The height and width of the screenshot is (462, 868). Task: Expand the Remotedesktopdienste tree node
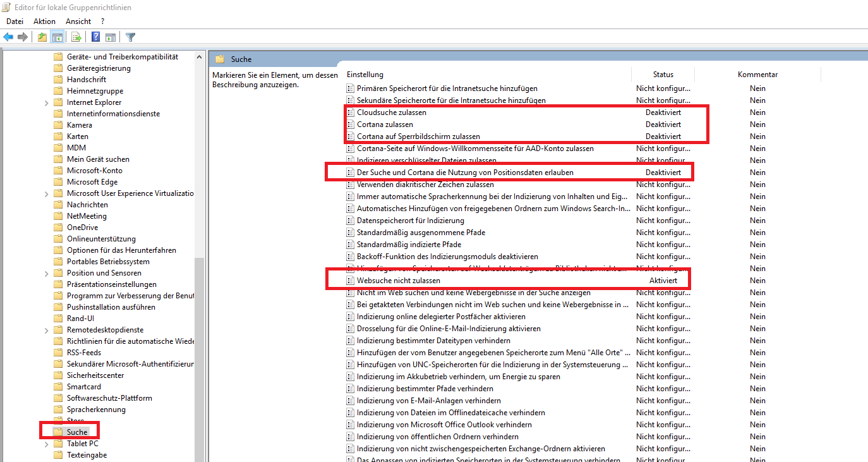coord(47,330)
